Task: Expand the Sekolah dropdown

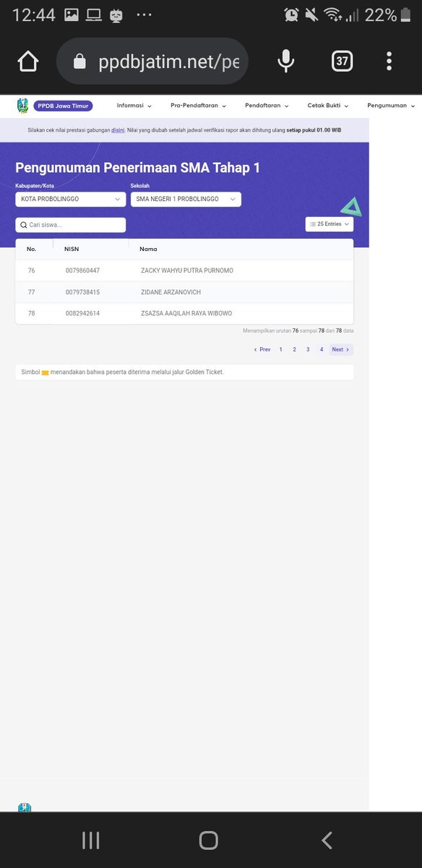Action: [186, 199]
